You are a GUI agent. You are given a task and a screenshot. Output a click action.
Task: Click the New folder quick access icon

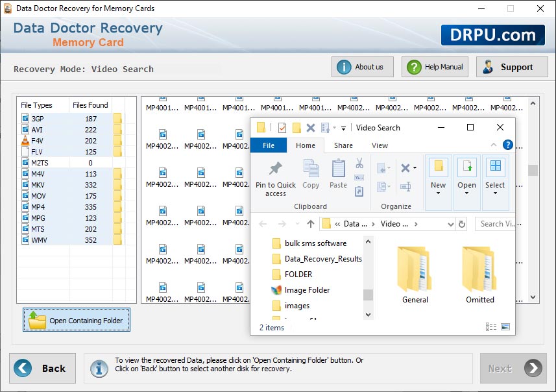coord(296,128)
